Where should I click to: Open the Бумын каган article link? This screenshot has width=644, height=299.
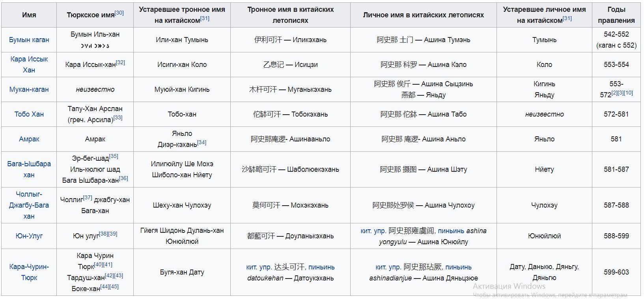[x=29, y=40]
